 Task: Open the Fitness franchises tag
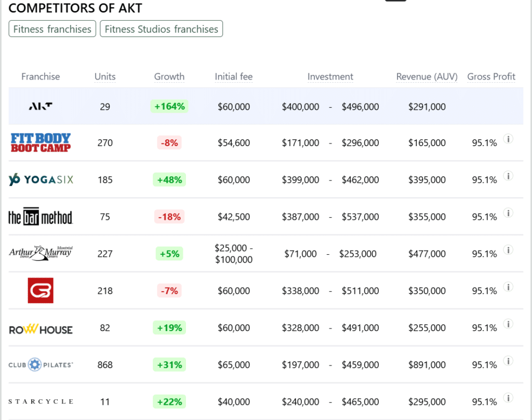tap(52, 29)
